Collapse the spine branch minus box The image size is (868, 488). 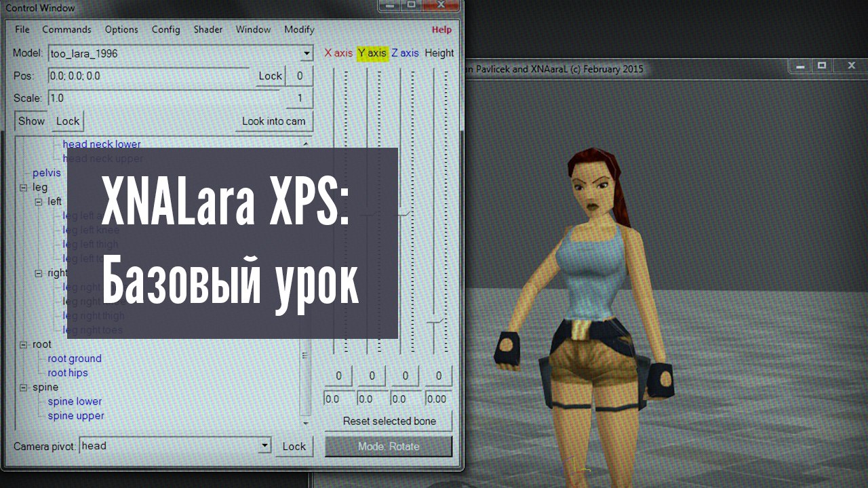click(24, 388)
